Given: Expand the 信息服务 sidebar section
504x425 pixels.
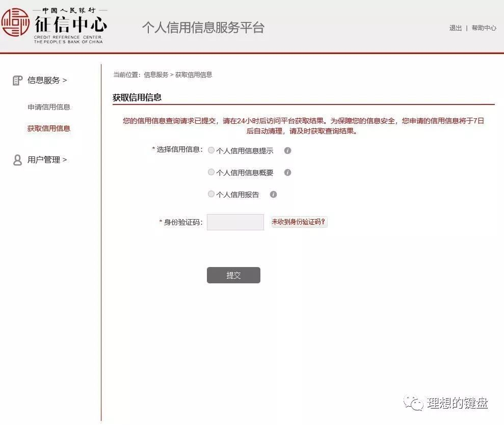Looking at the screenshot, I should point(47,81).
